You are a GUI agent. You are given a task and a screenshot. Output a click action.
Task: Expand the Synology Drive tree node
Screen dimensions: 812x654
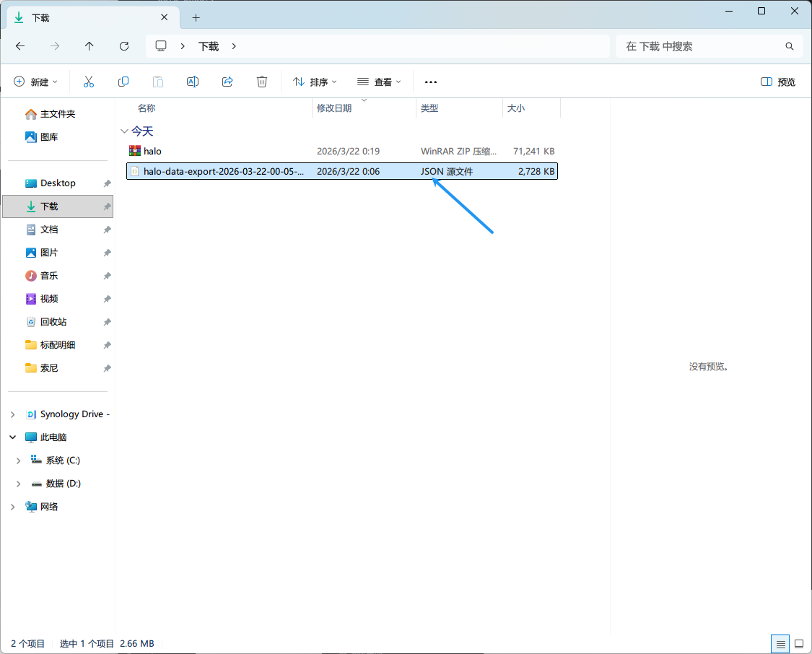[x=13, y=414]
